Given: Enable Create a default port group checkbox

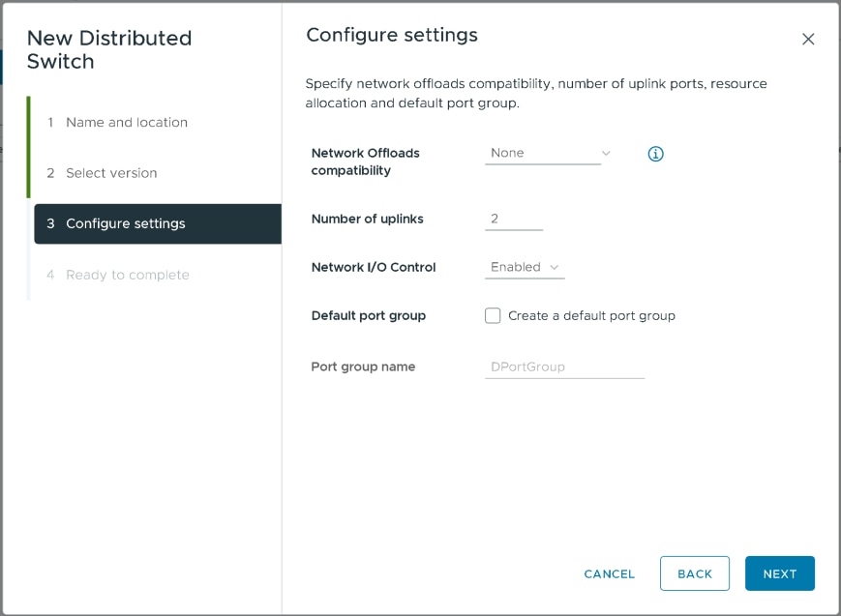Looking at the screenshot, I should pyautogui.click(x=493, y=316).
